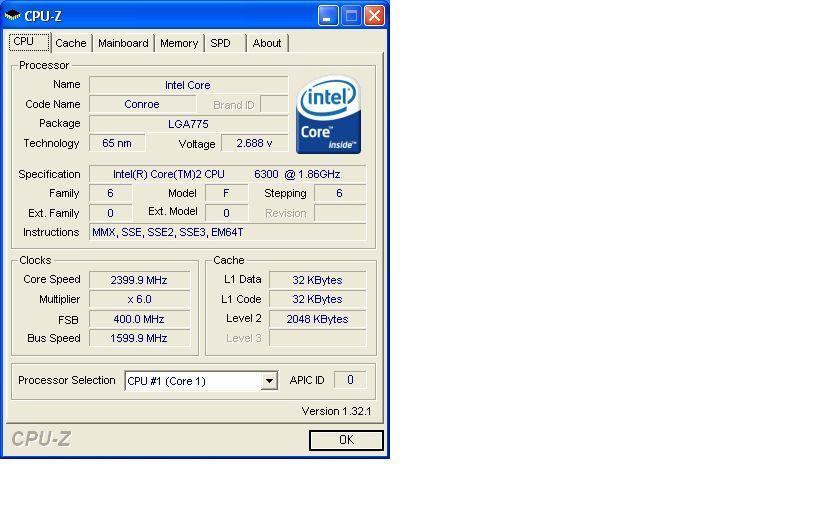This screenshot has width=840, height=525.
Task: Select the Memory tab
Action: pyautogui.click(x=179, y=43)
